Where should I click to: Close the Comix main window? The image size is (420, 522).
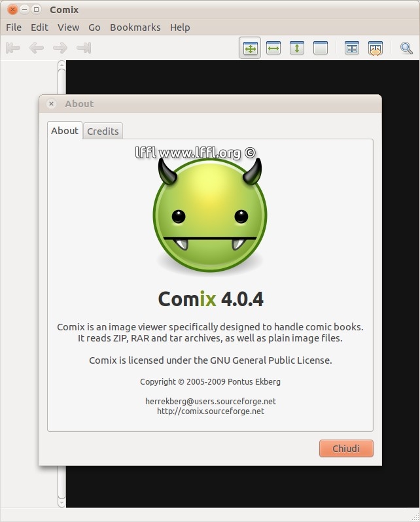(x=12, y=10)
